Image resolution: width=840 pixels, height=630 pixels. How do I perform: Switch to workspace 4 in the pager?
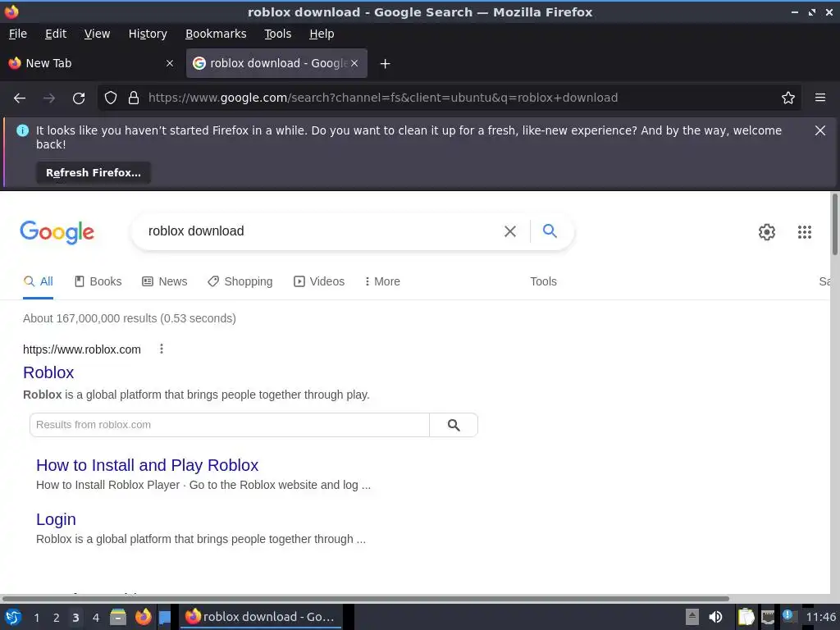coord(95,618)
